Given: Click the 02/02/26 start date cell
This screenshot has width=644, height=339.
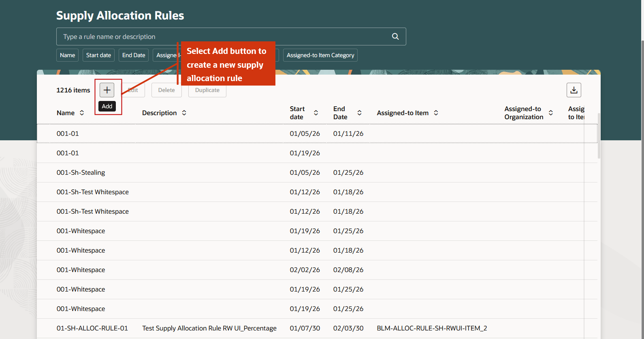Looking at the screenshot, I should tap(305, 270).
